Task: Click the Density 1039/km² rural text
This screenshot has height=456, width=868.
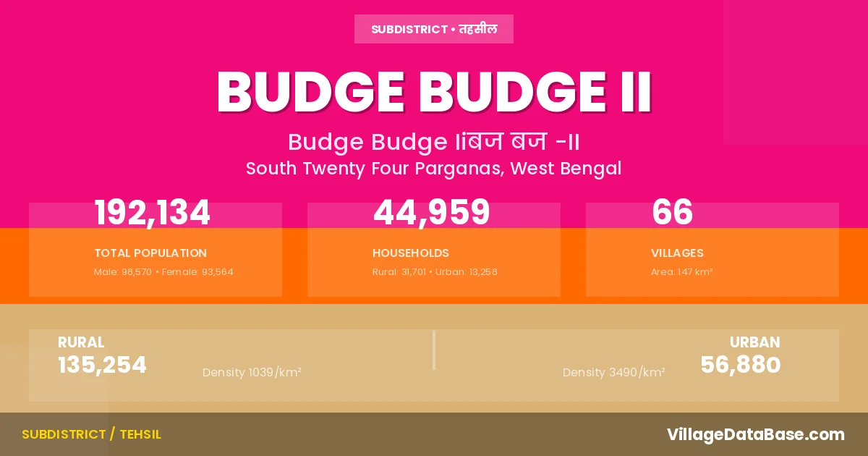Action: click(252, 373)
